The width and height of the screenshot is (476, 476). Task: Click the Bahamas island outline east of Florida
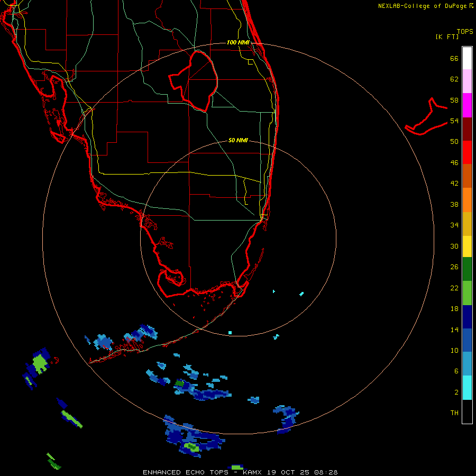(426, 116)
